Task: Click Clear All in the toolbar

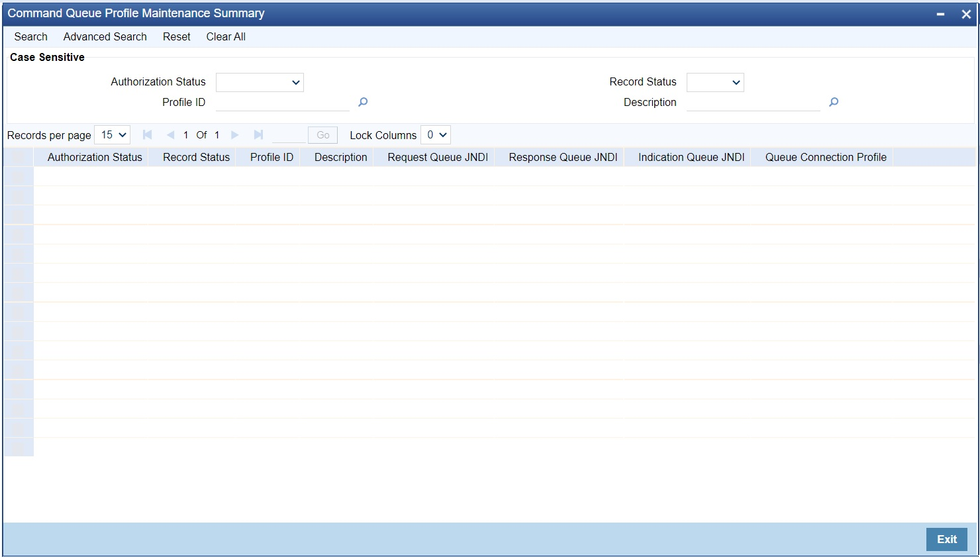Action: point(226,37)
